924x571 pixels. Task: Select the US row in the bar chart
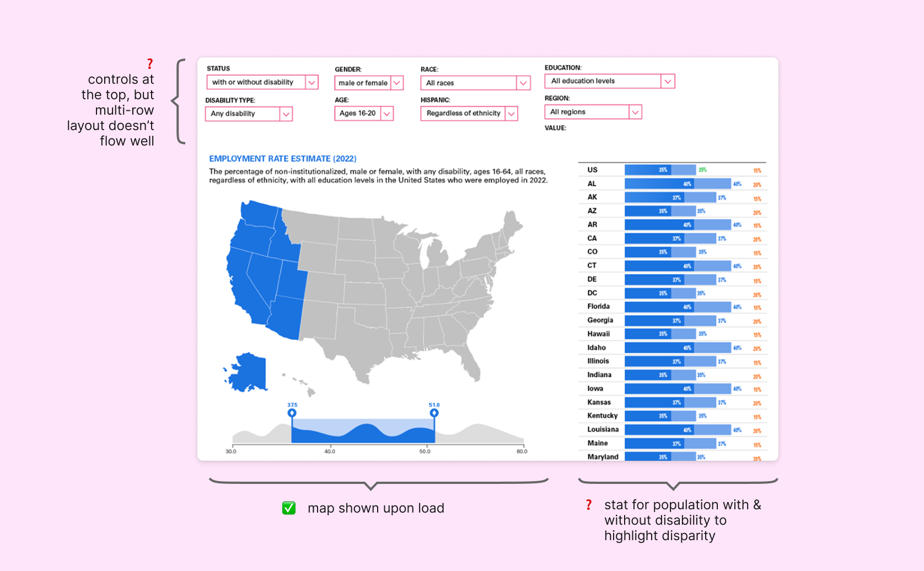pos(593,170)
